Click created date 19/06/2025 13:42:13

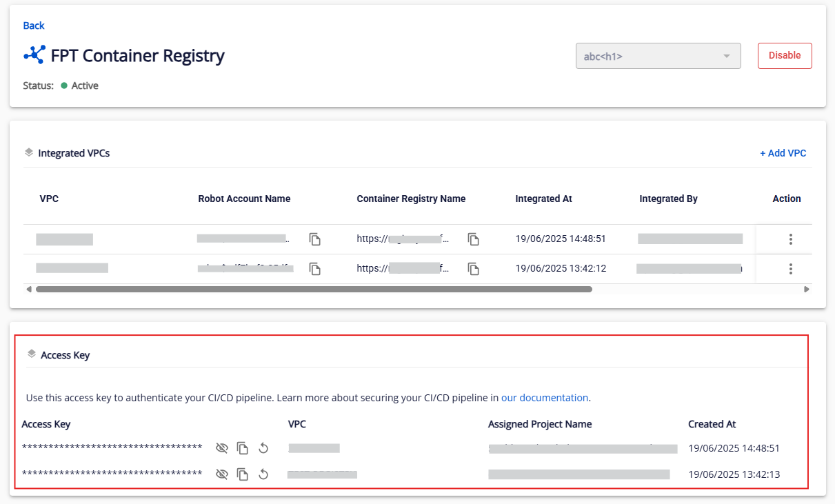click(x=734, y=474)
